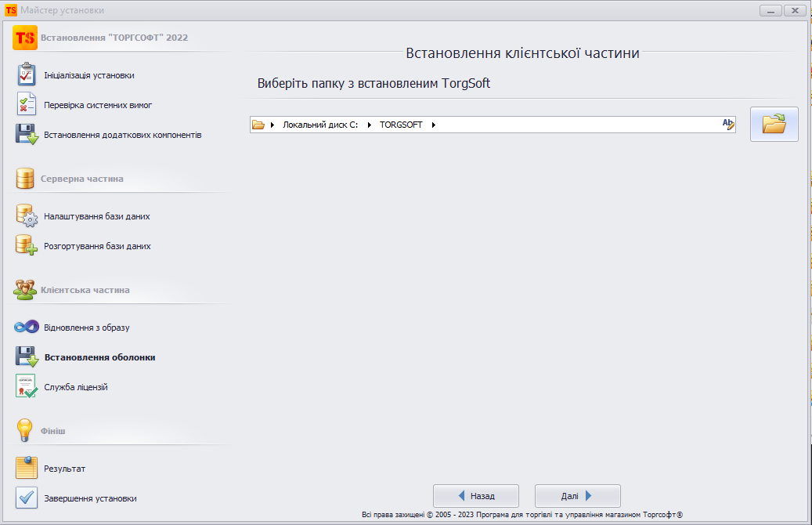Click the Перевірка системних вимог icon
Viewport: 812px width, 525px height.
tap(27, 104)
